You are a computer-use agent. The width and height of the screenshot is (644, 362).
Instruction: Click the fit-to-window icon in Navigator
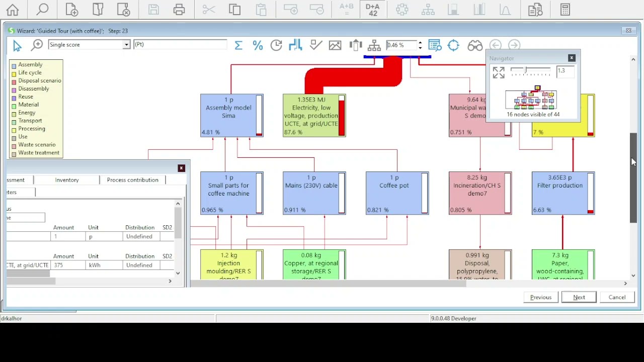pos(499,72)
